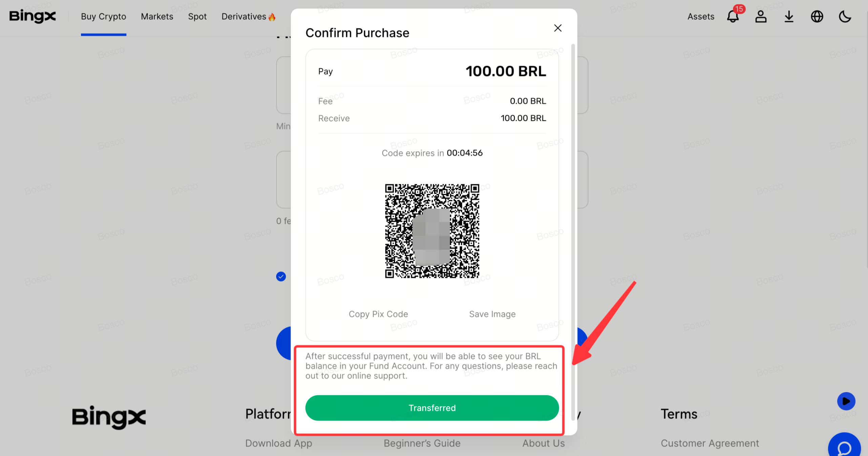
Task: Click Save Image link
Action: (492, 314)
